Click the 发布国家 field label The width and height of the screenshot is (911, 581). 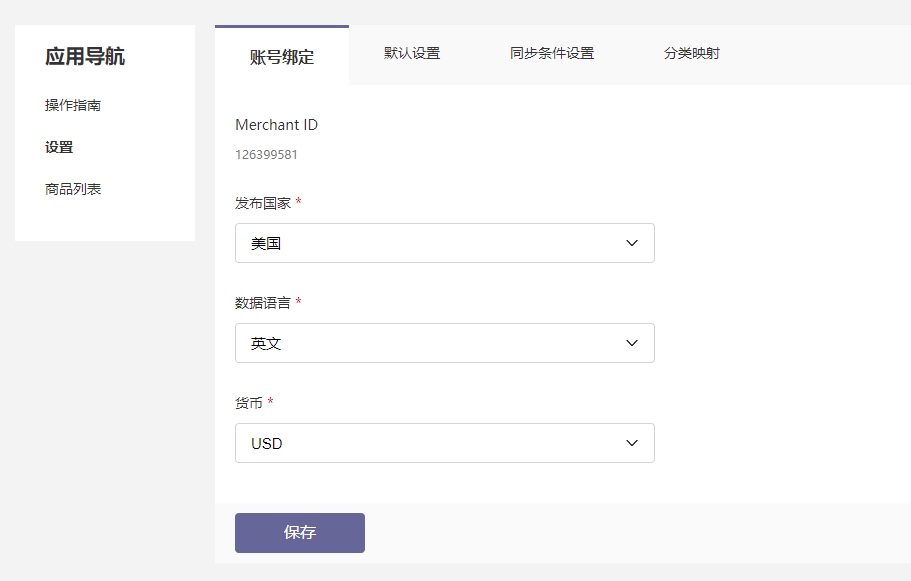[x=263, y=203]
